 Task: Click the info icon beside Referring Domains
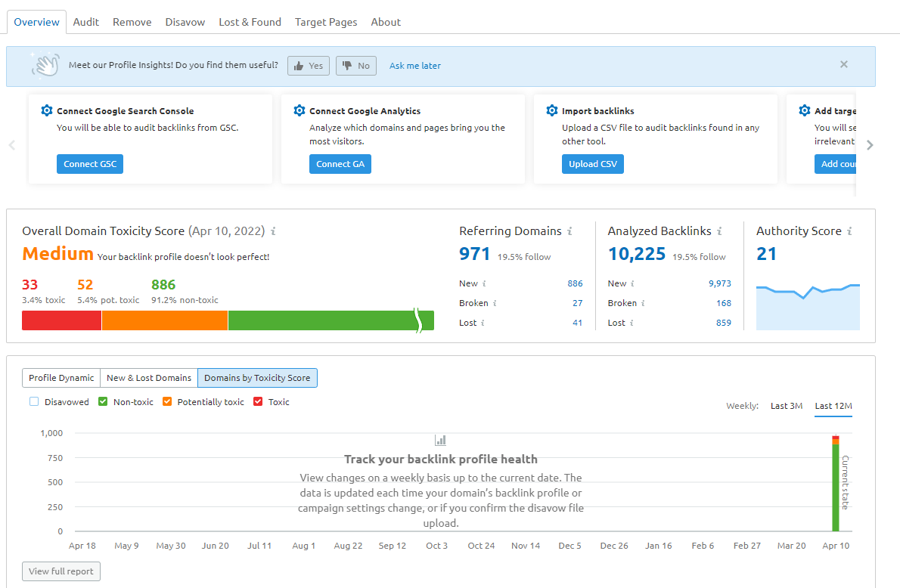click(569, 231)
